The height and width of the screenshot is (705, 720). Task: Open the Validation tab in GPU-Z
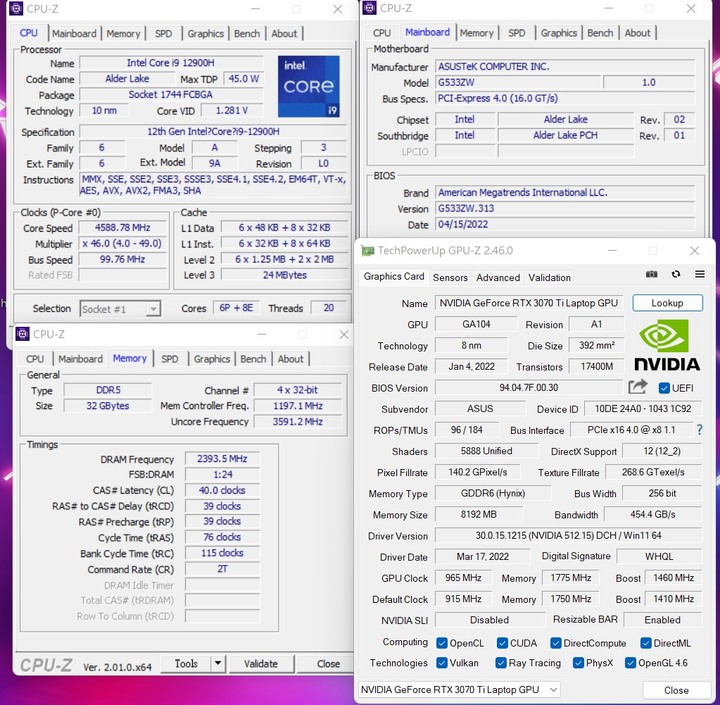[x=549, y=277]
